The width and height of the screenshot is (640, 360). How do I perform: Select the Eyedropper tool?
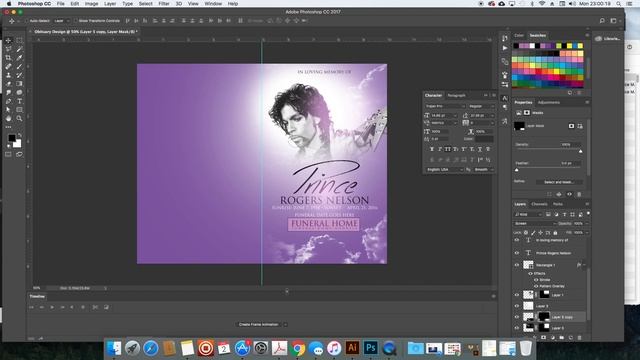19,58
